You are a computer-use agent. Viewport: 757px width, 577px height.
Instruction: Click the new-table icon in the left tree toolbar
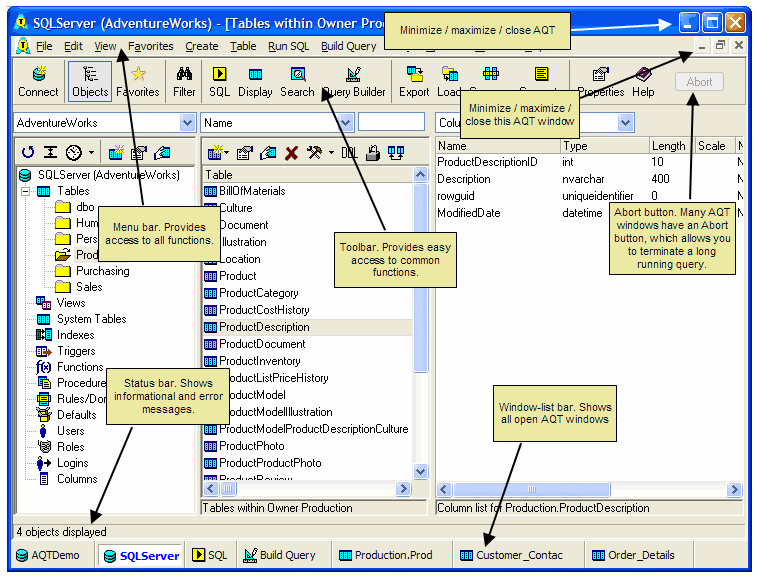coord(116,153)
